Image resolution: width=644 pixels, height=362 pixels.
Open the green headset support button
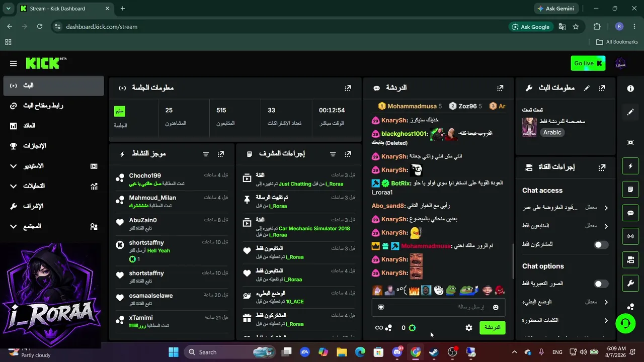625,323
